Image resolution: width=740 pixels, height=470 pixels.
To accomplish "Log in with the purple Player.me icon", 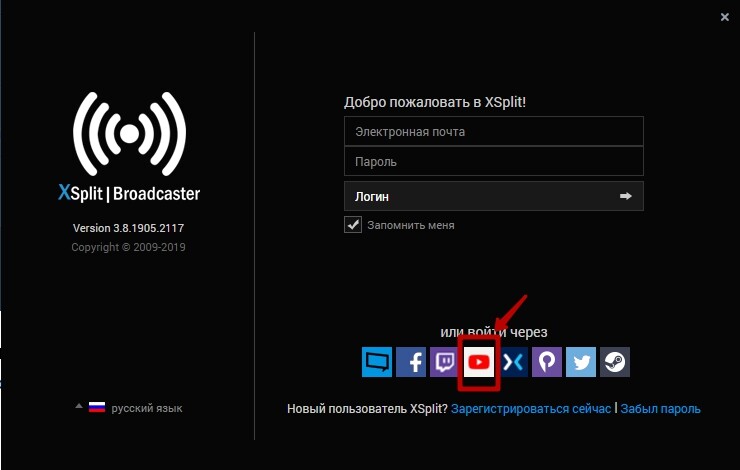I will pyautogui.click(x=547, y=362).
